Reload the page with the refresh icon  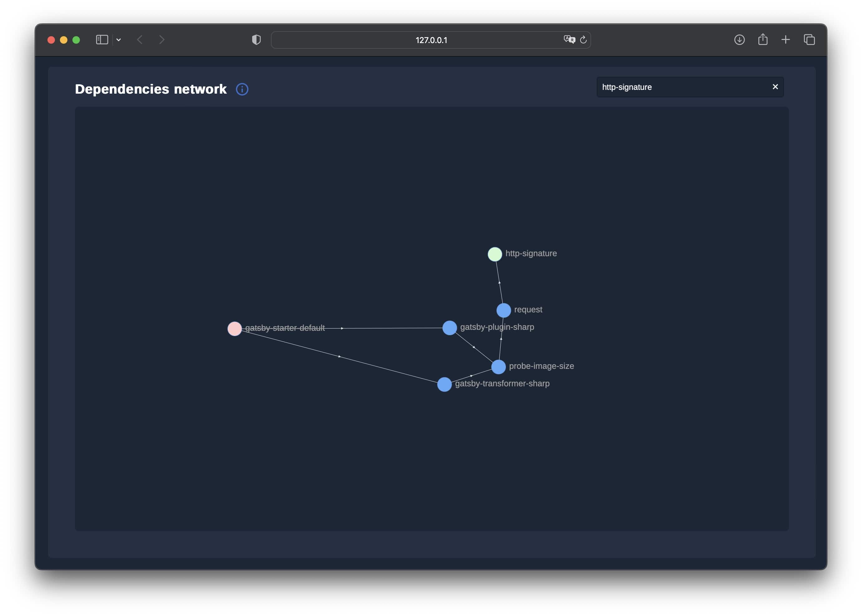tap(583, 39)
